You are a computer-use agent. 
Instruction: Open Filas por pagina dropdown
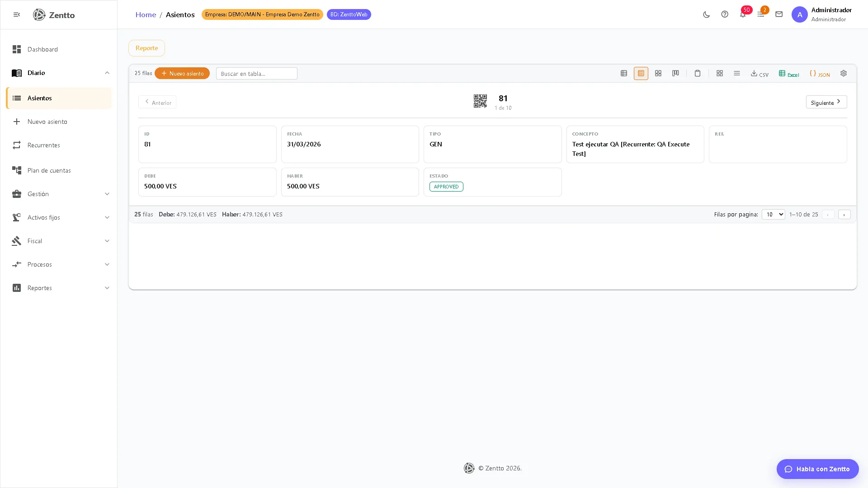pyautogui.click(x=773, y=214)
